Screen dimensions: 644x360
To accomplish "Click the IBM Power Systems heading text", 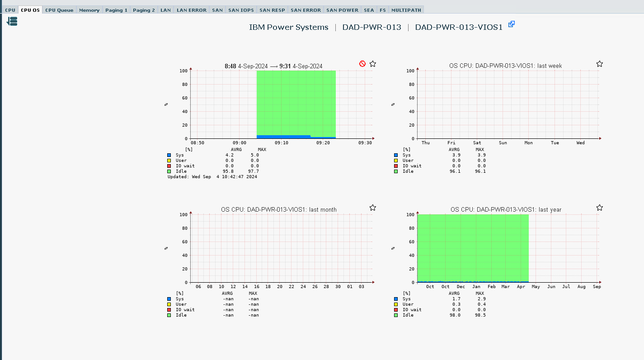I will click(x=289, y=27).
